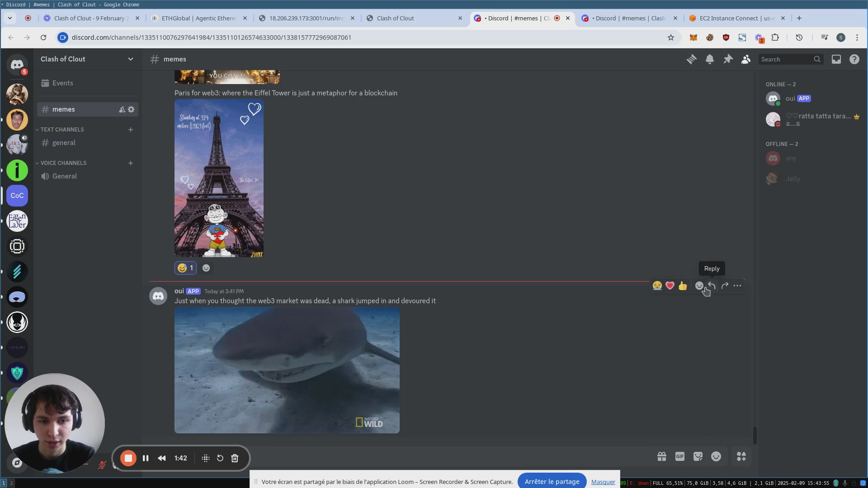Open offline member any profile
The width and height of the screenshot is (868, 488).
[x=812, y=158]
